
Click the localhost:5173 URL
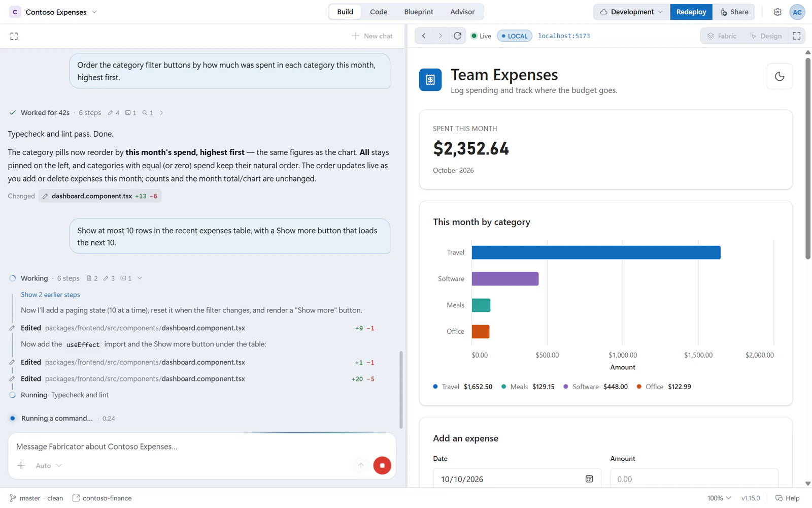coord(564,36)
